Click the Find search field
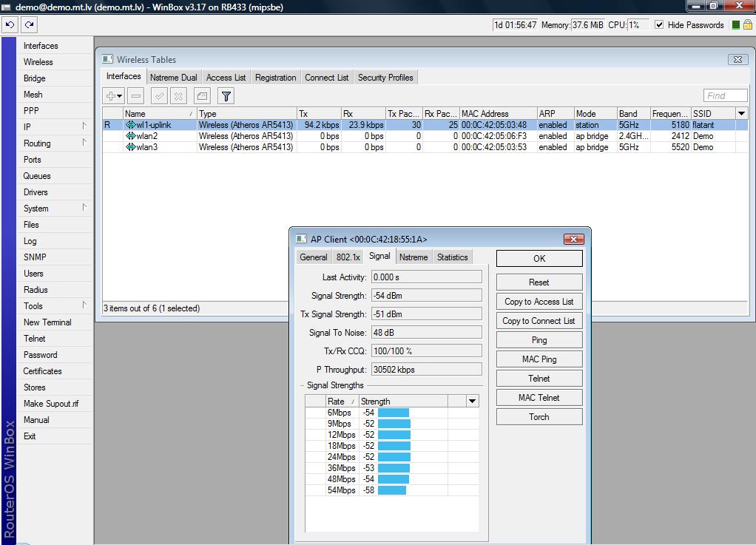756x545 pixels. (725, 95)
